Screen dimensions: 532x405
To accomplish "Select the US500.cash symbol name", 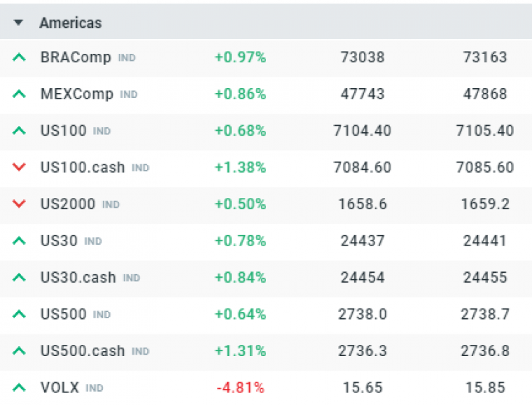I will (x=83, y=351).
